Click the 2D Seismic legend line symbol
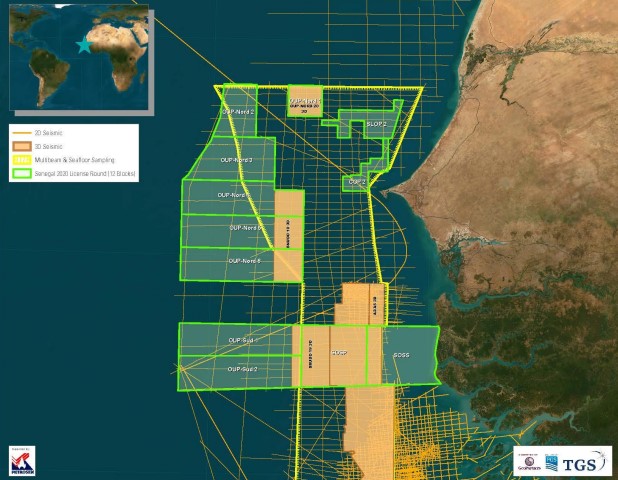 pyautogui.click(x=22, y=132)
